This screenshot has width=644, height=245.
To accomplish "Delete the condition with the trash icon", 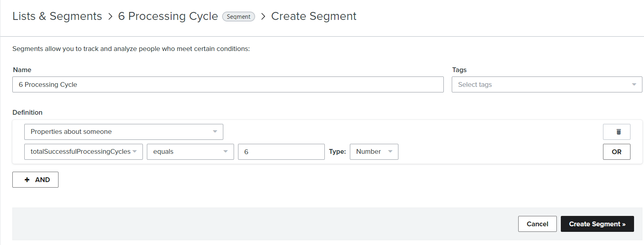I will (x=617, y=132).
